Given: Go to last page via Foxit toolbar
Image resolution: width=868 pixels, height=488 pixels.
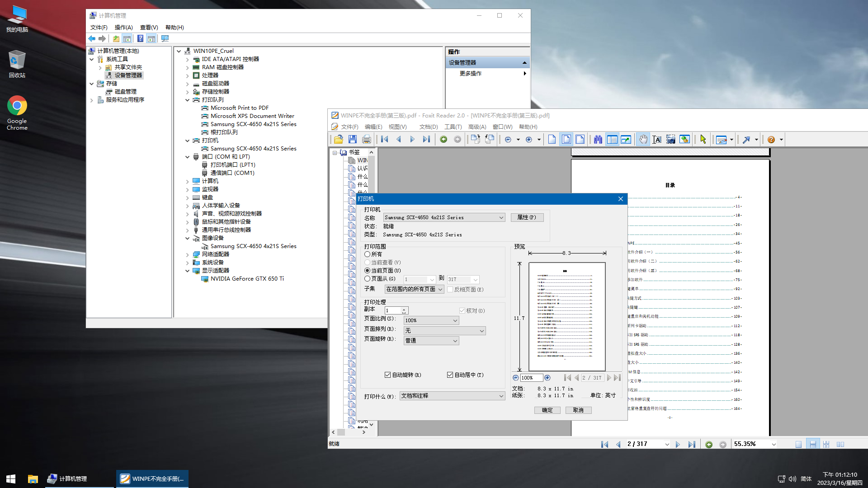Looking at the screenshot, I should pyautogui.click(x=426, y=140).
